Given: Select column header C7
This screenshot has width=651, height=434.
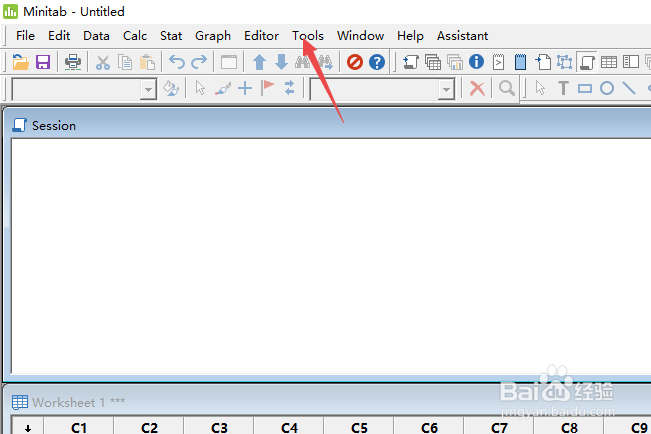Looking at the screenshot, I should 499,427.
